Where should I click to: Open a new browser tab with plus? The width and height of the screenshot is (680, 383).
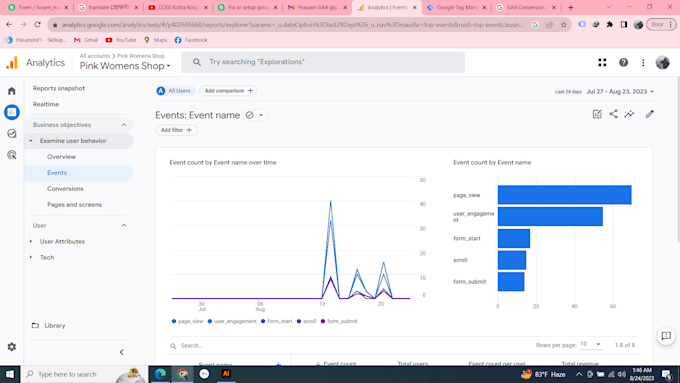tap(570, 7)
